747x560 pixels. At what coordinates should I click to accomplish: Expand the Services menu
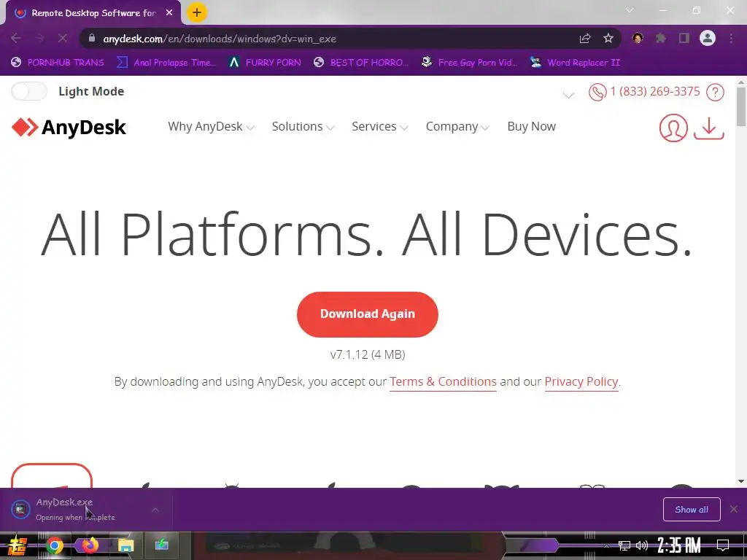point(379,127)
